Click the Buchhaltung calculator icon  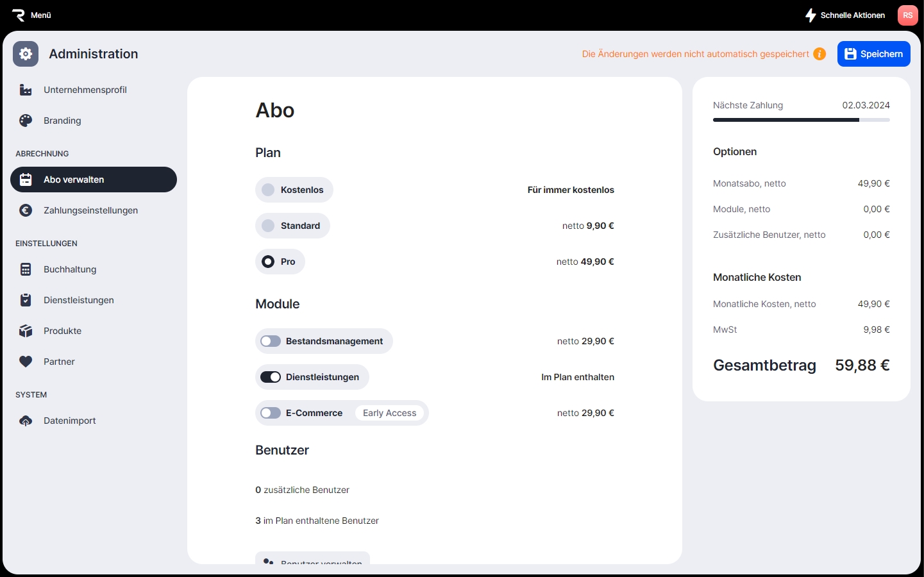pos(26,269)
